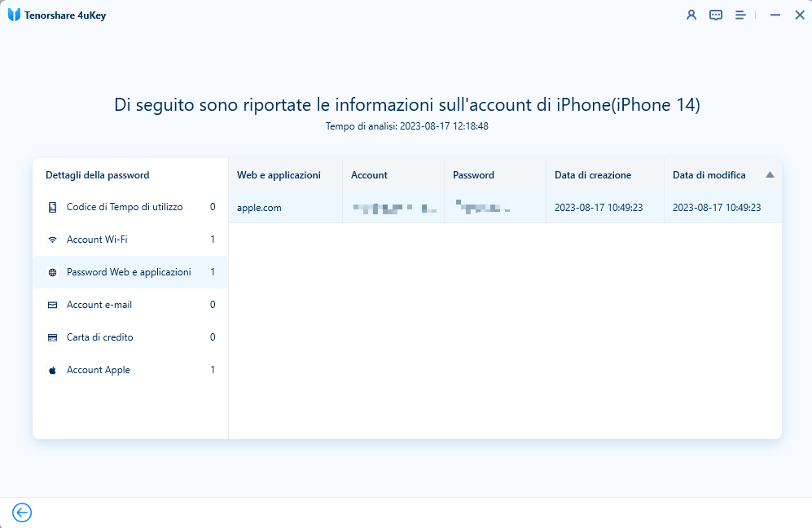Select Account Wi-Fi category
Image resolution: width=812 pixels, height=528 pixels.
point(130,240)
